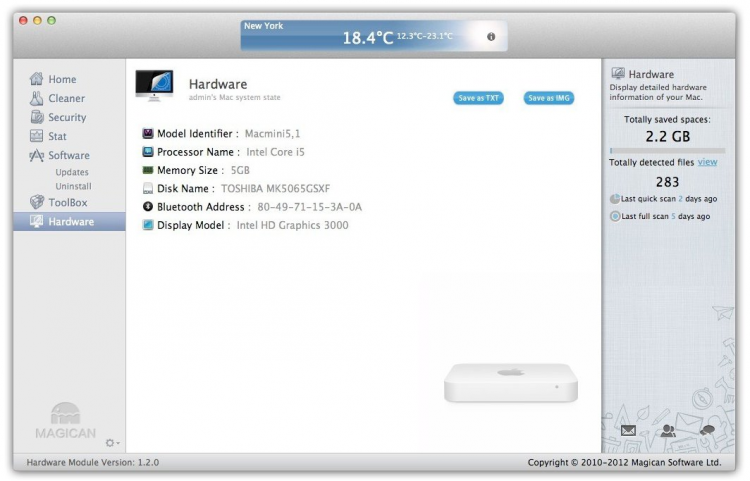Select Home in the sidebar

tap(62, 79)
